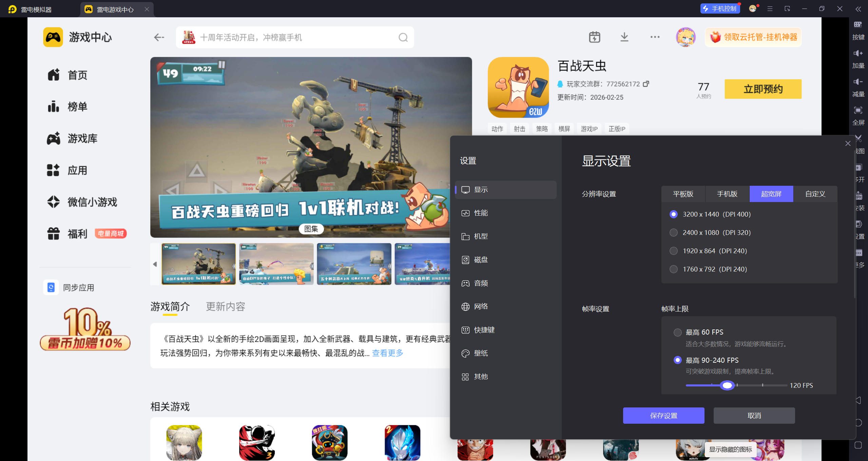
Task: Open the calendar check-in icon
Action: [594, 37]
